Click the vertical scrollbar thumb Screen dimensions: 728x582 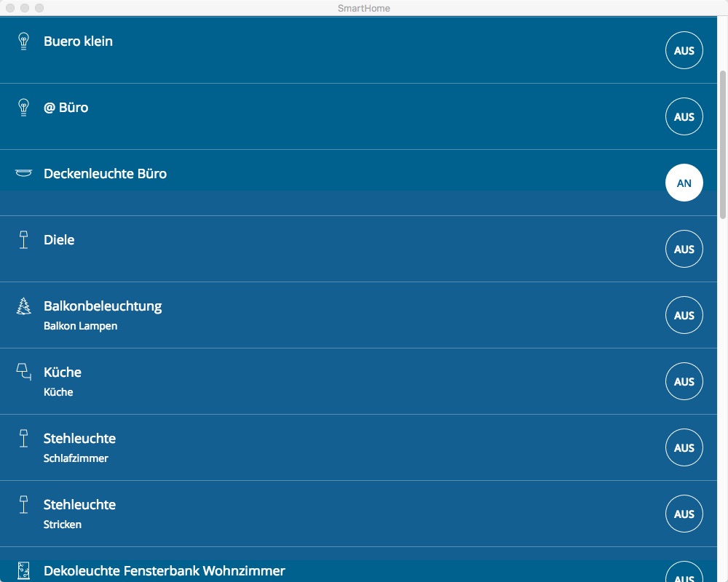click(x=722, y=144)
